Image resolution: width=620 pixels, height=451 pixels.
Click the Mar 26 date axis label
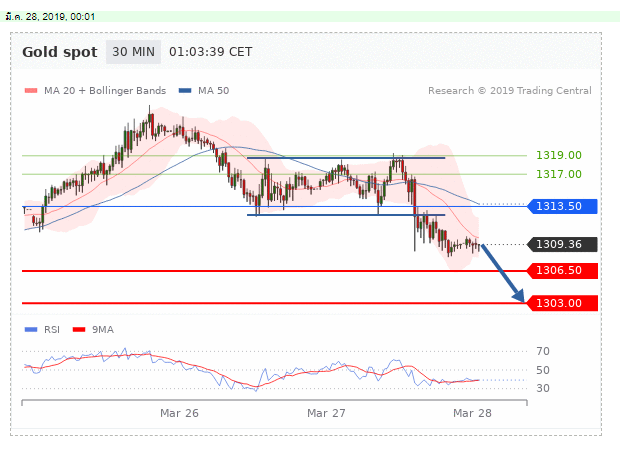[x=179, y=413]
